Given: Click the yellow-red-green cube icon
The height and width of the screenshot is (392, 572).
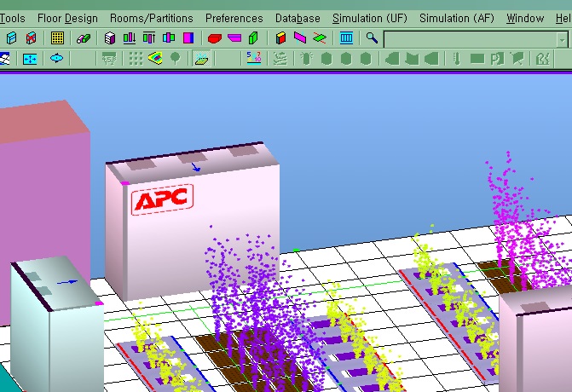Looking at the screenshot, I should pos(280,38).
